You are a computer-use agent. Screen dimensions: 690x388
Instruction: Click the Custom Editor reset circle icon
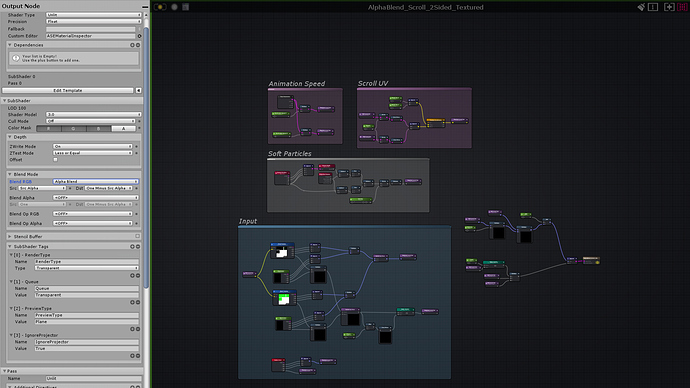pos(139,36)
